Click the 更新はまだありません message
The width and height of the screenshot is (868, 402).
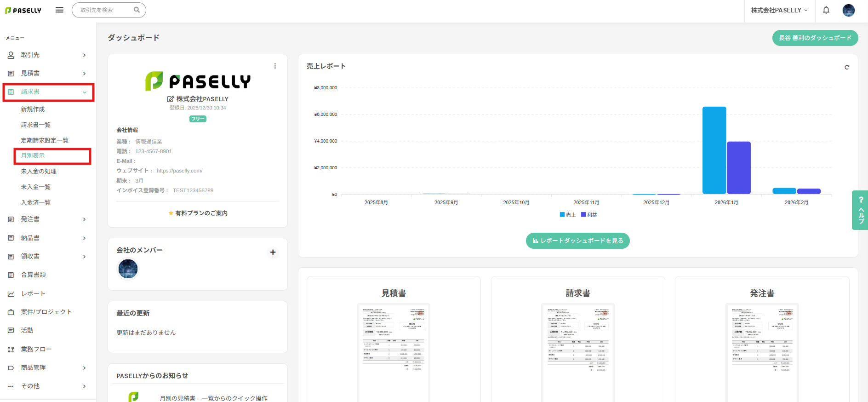(x=146, y=333)
